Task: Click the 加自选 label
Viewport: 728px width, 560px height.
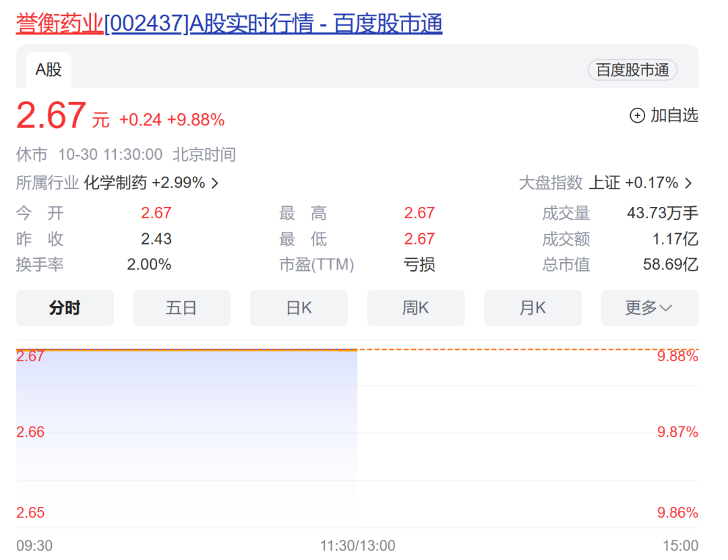Action: [x=674, y=115]
